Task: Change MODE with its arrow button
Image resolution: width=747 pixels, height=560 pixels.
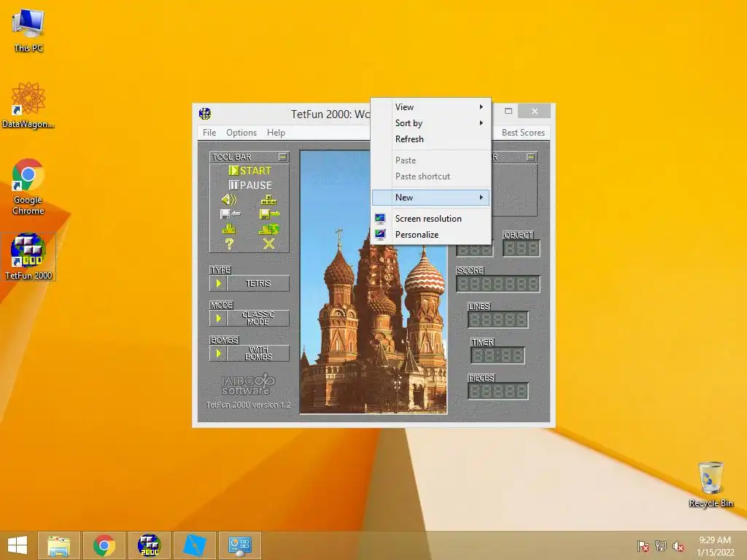Action: [x=219, y=318]
